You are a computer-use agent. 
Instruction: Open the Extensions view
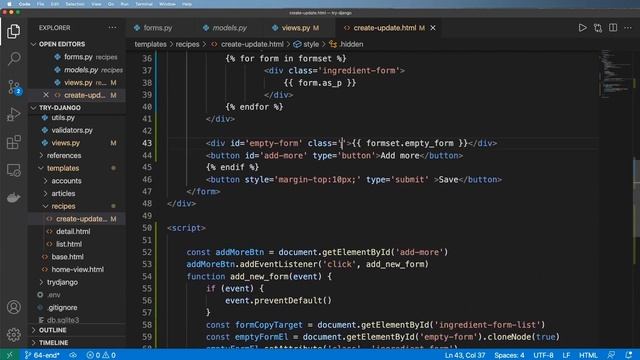(x=13, y=142)
